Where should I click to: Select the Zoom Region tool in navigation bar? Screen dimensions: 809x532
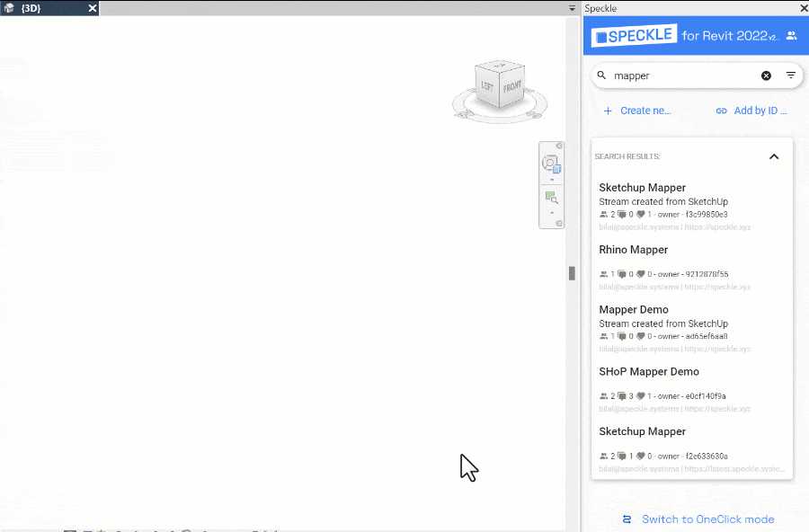551,198
